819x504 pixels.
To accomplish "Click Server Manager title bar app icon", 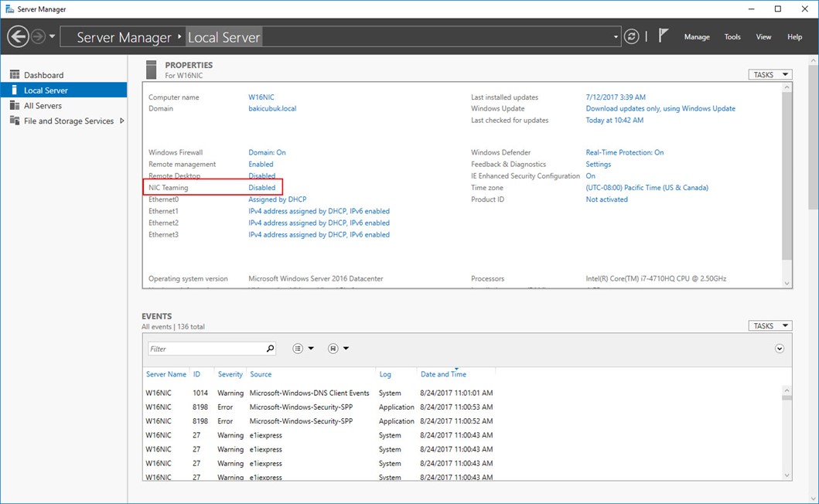I will (9, 9).
